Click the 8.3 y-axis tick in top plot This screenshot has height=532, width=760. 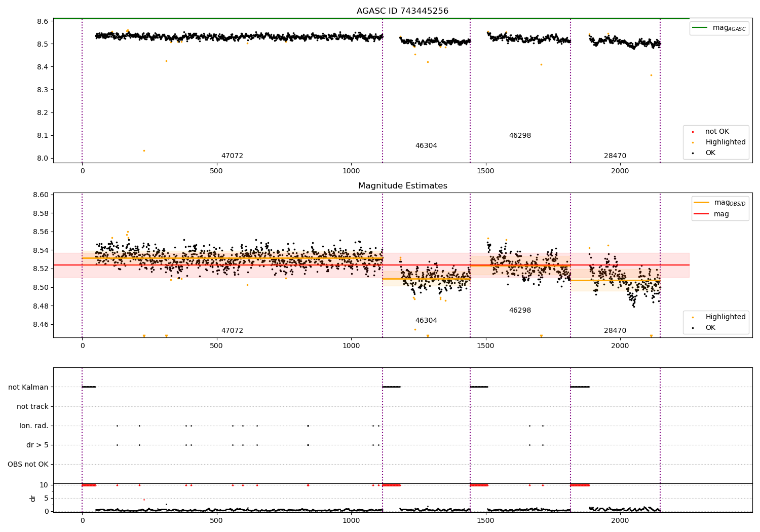[43, 90]
